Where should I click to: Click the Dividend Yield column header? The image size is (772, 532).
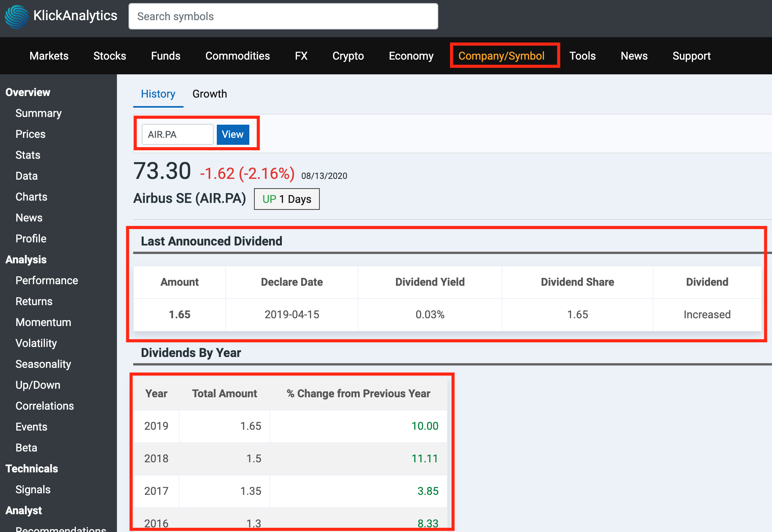point(430,282)
